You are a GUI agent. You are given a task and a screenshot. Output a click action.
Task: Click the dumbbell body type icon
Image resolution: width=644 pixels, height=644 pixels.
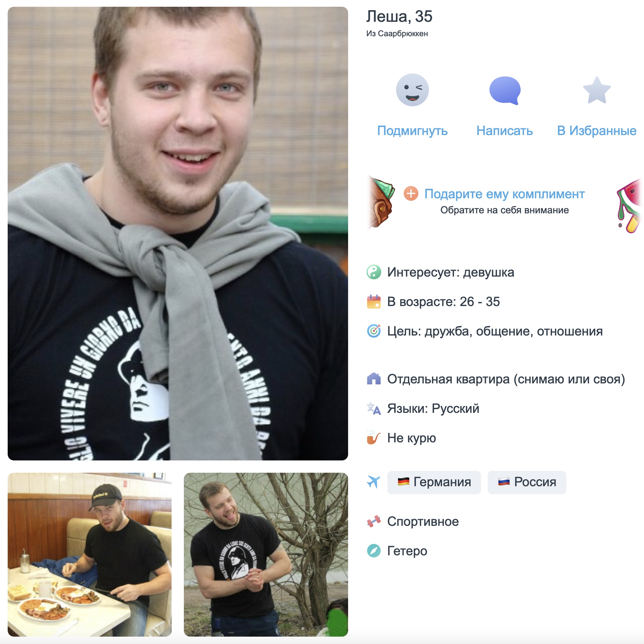[374, 522]
